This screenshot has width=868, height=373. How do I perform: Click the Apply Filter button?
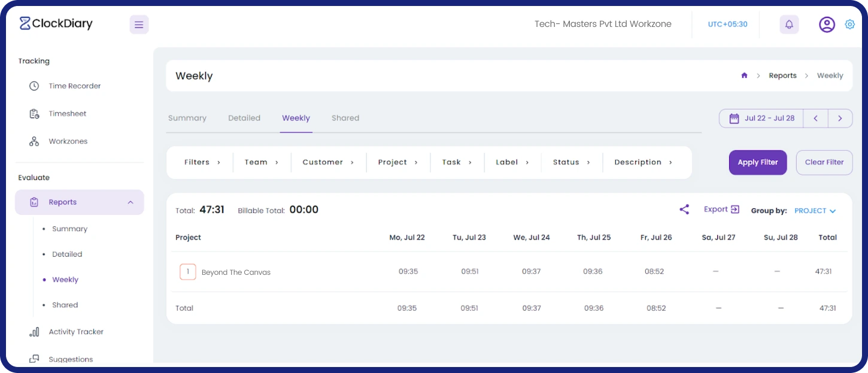click(x=758, y=162)
